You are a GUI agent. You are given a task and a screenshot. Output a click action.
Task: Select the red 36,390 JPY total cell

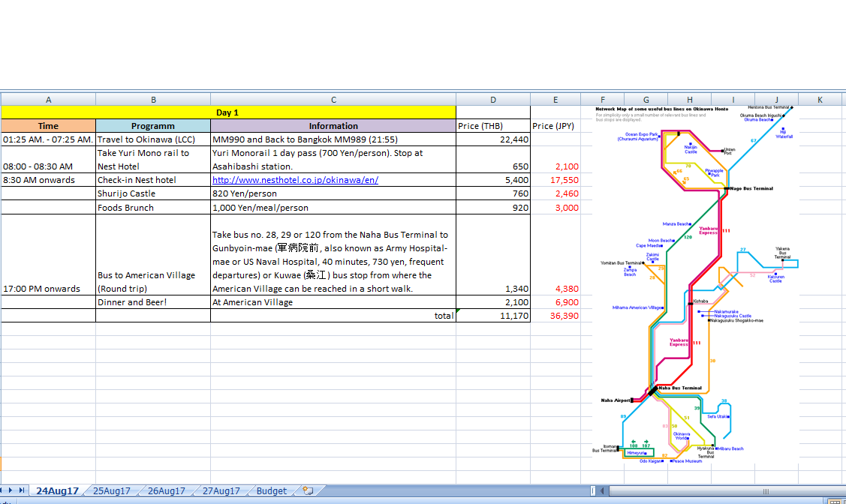(x=555, y=316)
